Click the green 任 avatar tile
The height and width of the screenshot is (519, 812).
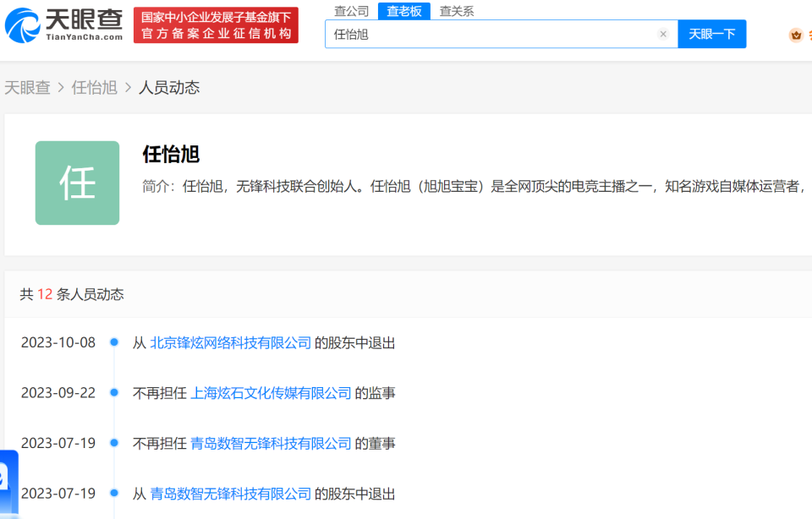pyautogui.click(x=77, y=183)
